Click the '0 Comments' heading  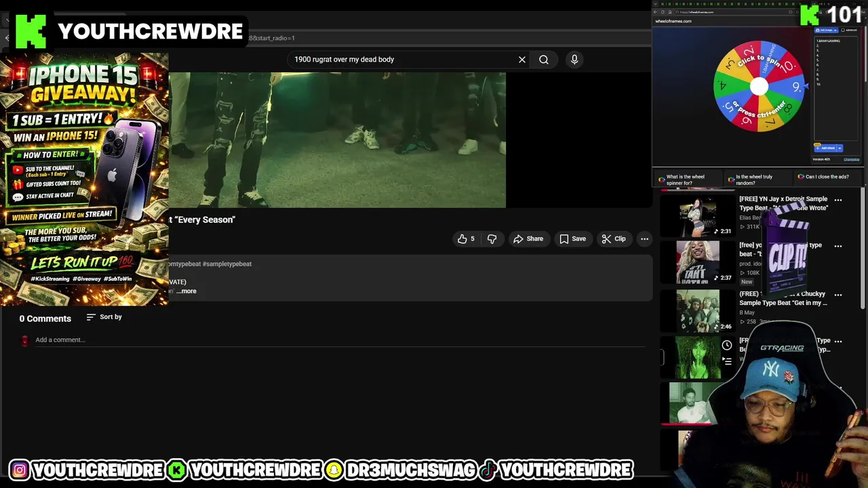coord(45,319)
